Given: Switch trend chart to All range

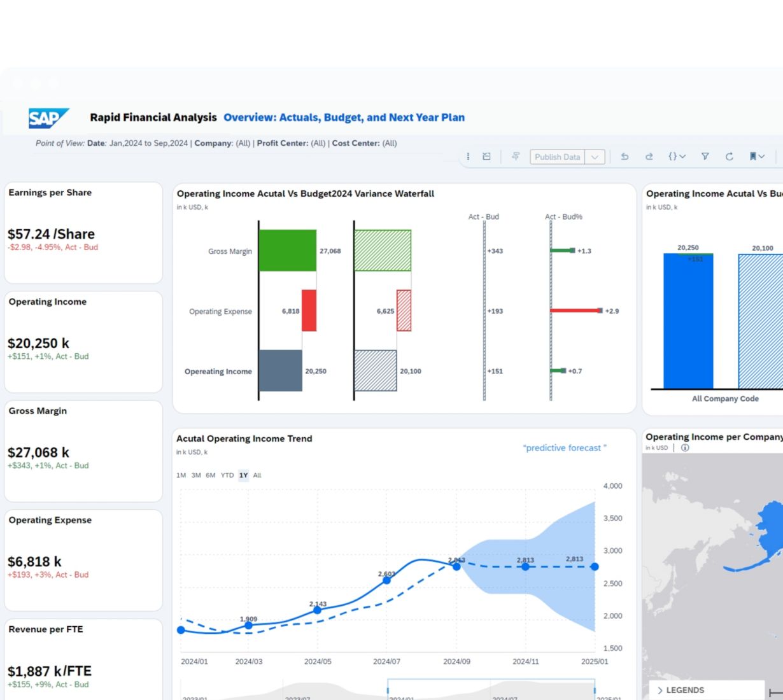Looking at the screenshot, I should pos(257,475).
